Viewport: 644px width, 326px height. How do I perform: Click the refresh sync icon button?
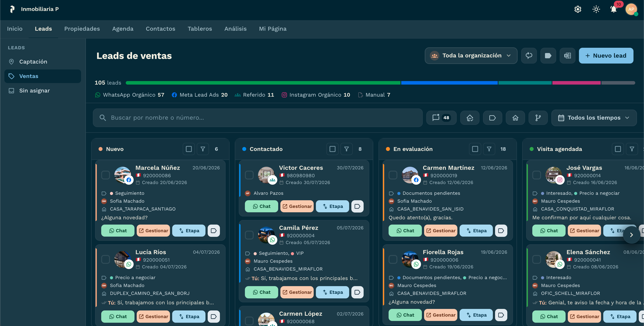[x=529, y=55]
